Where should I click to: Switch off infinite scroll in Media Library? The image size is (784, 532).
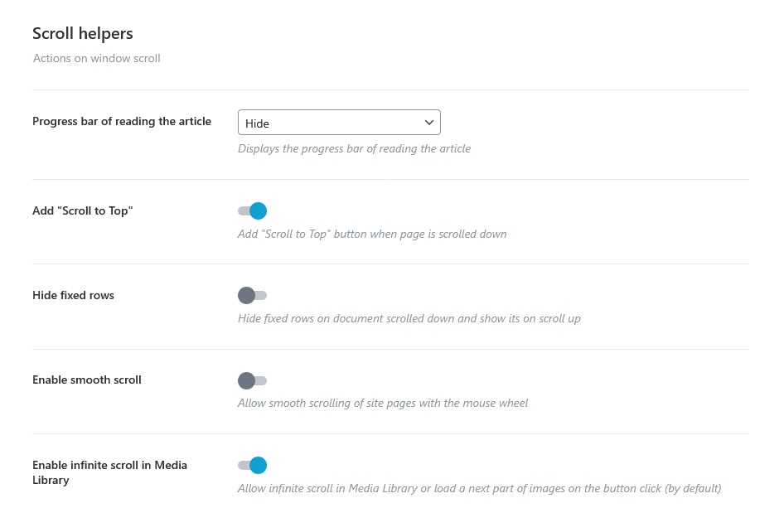click(x=253, y=466)
